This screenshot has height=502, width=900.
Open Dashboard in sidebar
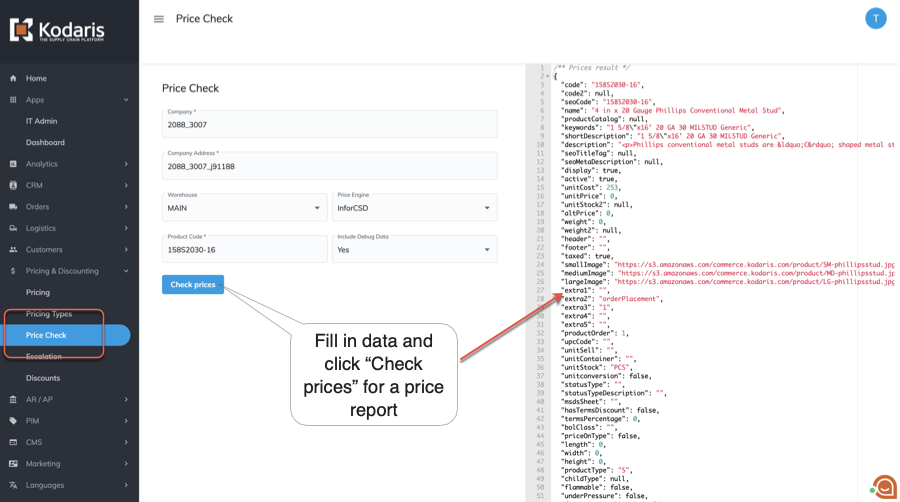click(x=45, y=142)
